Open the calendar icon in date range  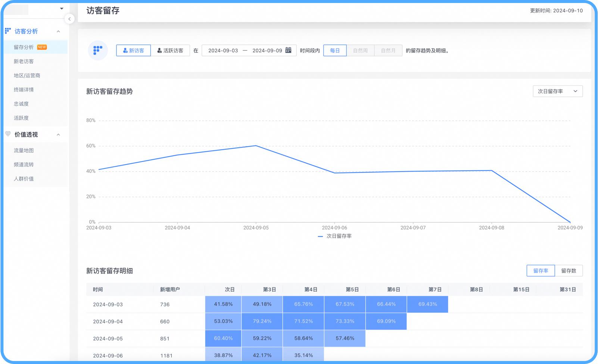(288, 50)
